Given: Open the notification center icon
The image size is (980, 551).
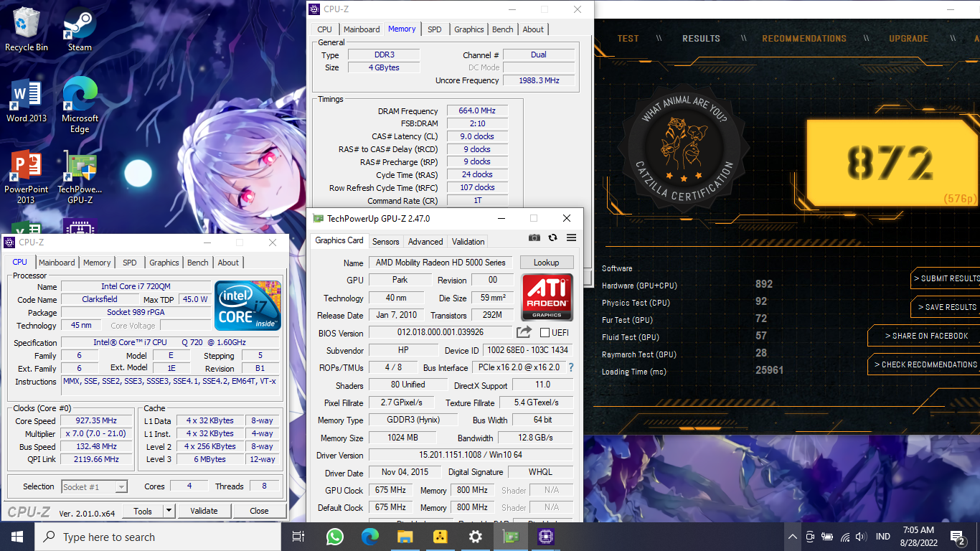Looking at the screenshot, I should click(957, 537).
